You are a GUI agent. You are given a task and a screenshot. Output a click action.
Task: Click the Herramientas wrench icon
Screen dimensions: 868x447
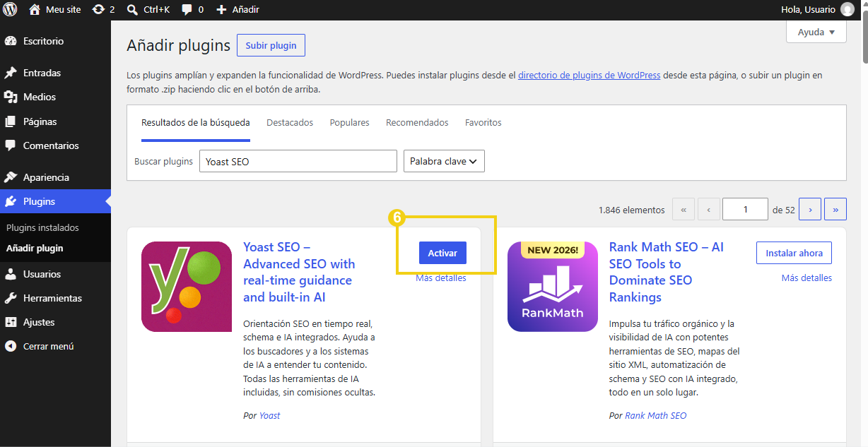(11, 298)
